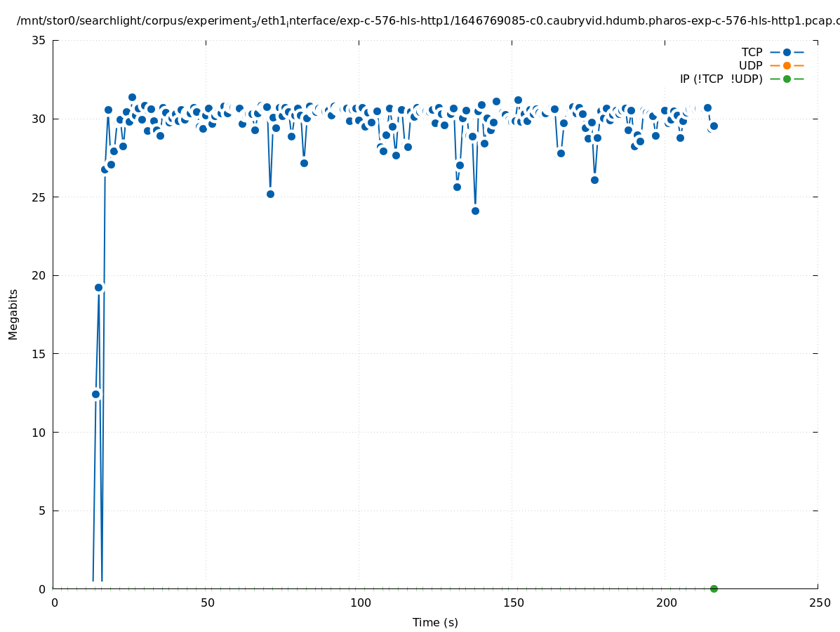
Task: Select the IP (!TCP !UDP) legend label
Action: point(721,79)
